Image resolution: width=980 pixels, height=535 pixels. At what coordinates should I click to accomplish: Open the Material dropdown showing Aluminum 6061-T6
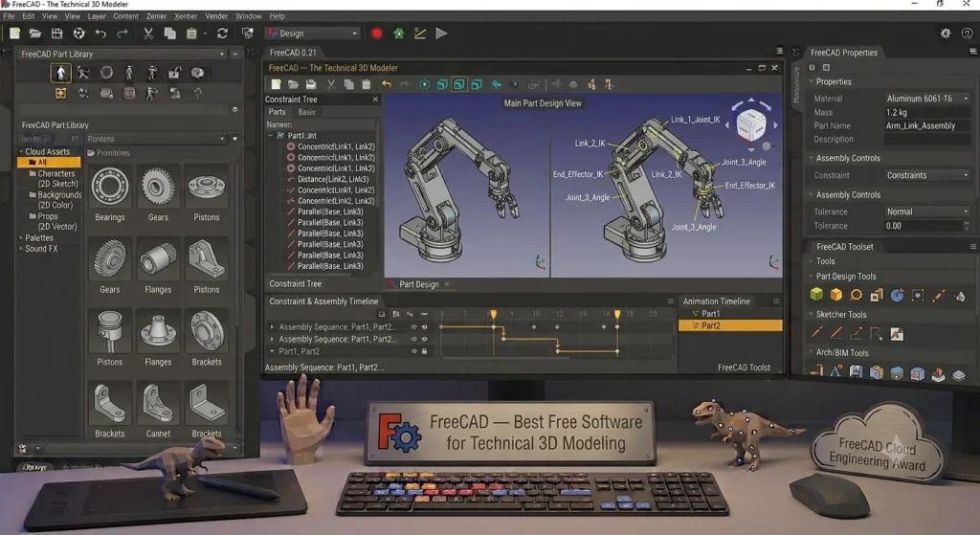coord(927,99)
